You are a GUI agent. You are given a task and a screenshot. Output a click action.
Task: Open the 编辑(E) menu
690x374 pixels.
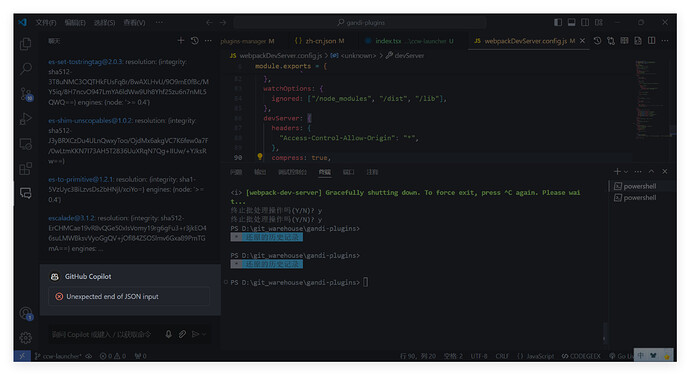pyautogui.click(x=75, y=22)
